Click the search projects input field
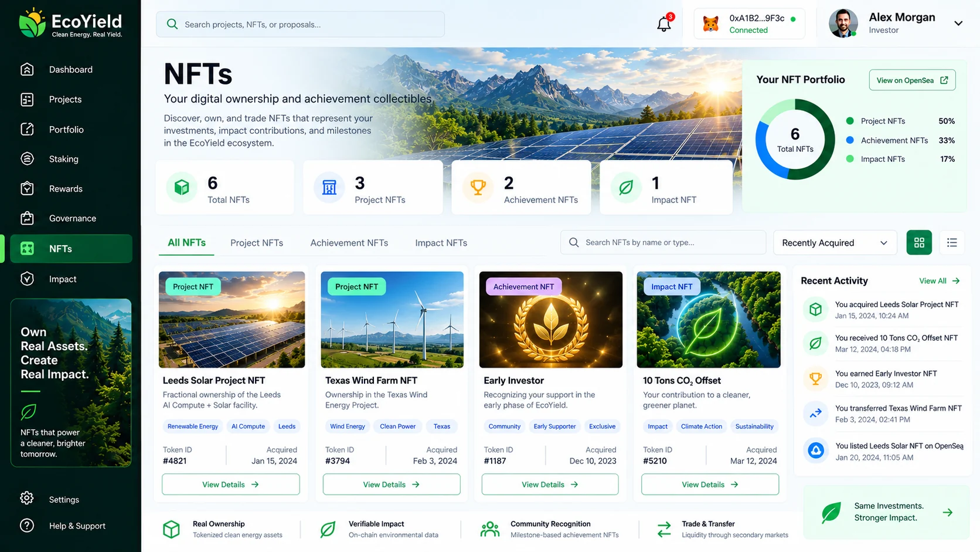The width and height of the screenshot is (980, 552). pos(300,25)
